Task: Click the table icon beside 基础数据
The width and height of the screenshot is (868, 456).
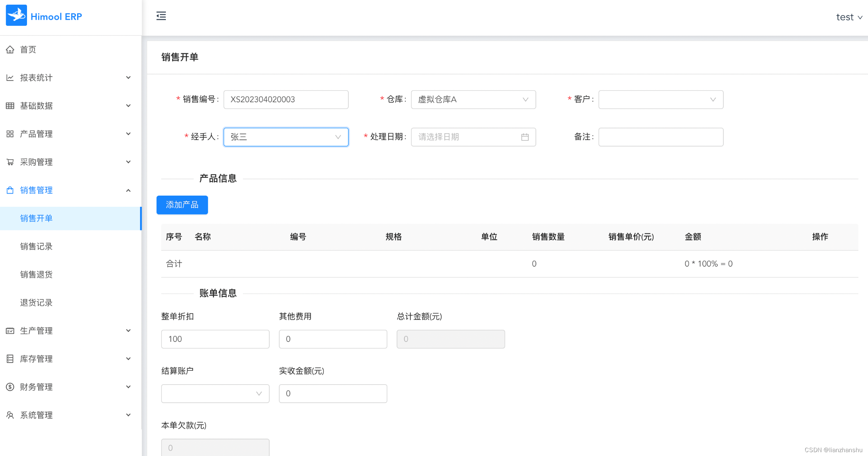Action: coord(10,106)
